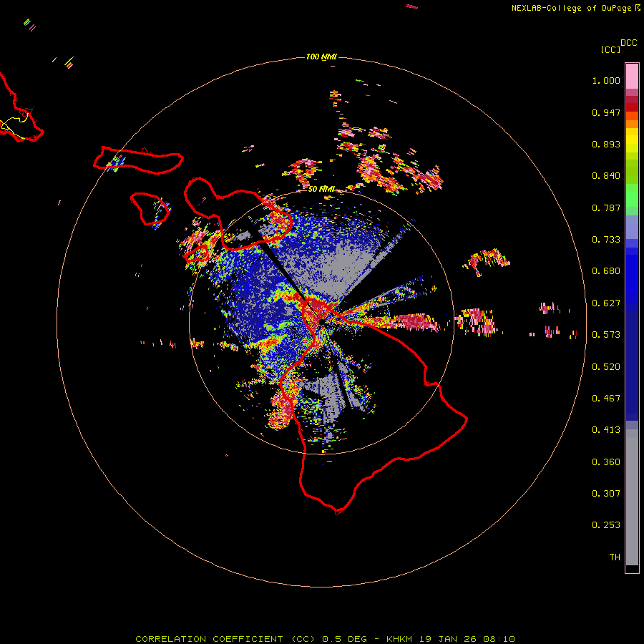Click the 0.627 legend value
Viewport: 644px width, 644px height.
(606, 303)
